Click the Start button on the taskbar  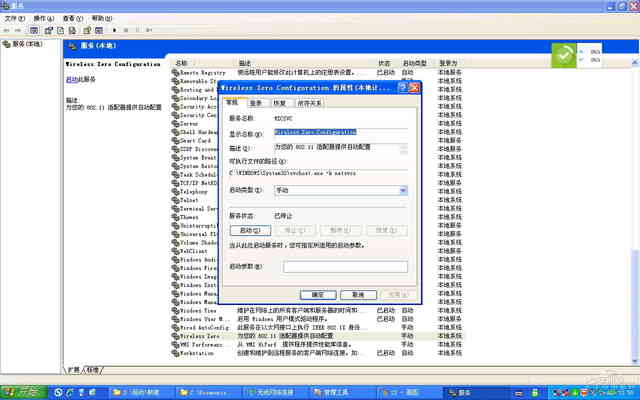tap(23, 392)
